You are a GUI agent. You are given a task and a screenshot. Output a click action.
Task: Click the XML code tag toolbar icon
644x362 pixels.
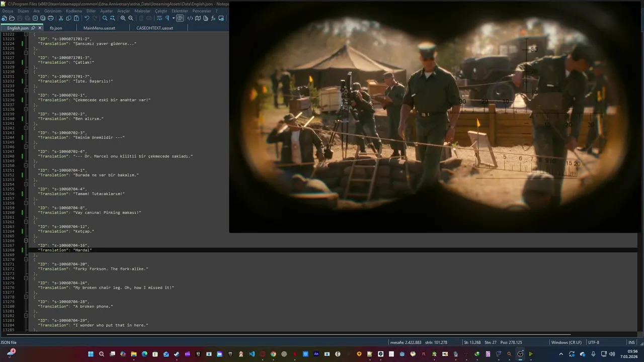click(x=190, y=18)
